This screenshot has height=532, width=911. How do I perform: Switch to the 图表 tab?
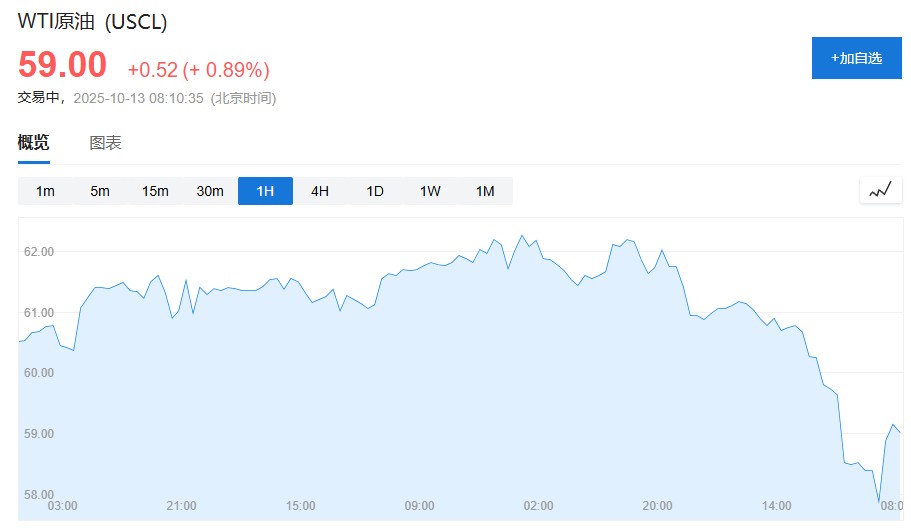[x=105, y=143]
